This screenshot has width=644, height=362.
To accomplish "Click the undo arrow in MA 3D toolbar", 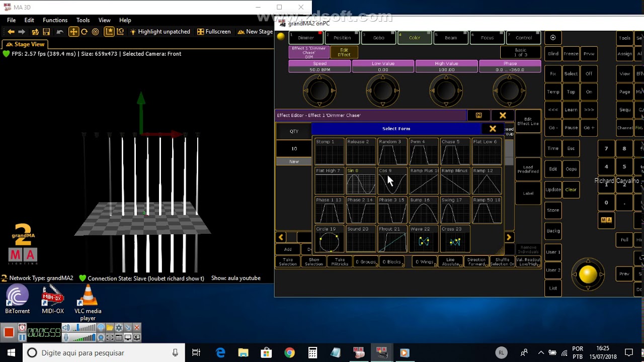I will click(60, 32).
